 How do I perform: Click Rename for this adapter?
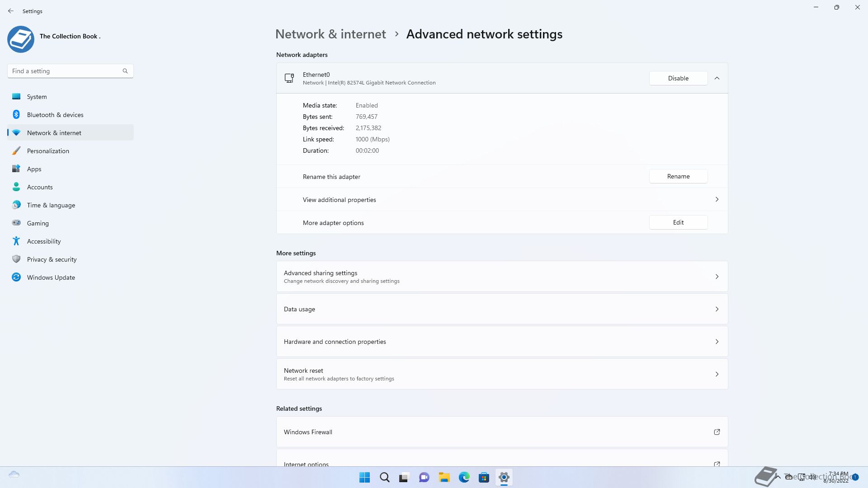coord(678,176)
